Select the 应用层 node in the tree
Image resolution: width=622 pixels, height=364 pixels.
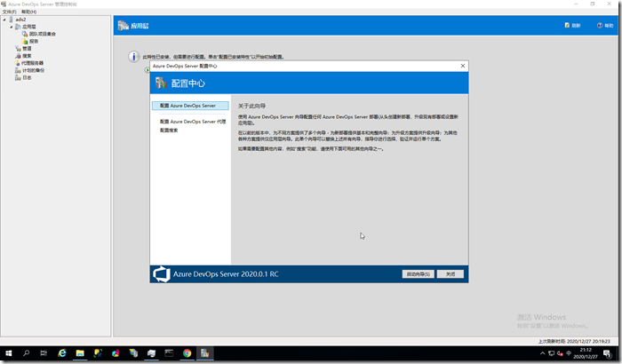coord(29,27)
